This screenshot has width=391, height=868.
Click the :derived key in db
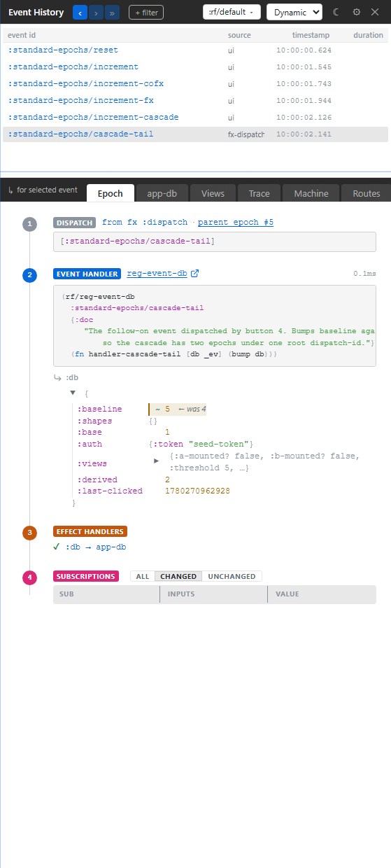97,479
